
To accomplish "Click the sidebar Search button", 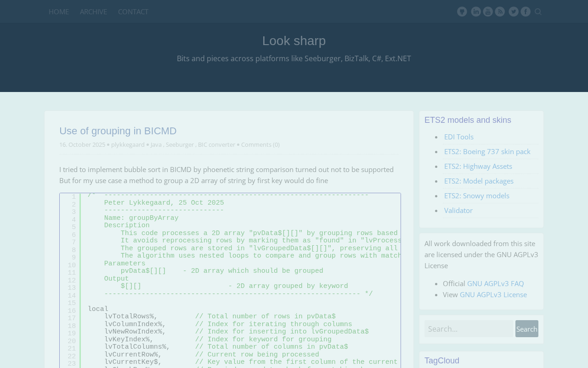I will (527, 329).
